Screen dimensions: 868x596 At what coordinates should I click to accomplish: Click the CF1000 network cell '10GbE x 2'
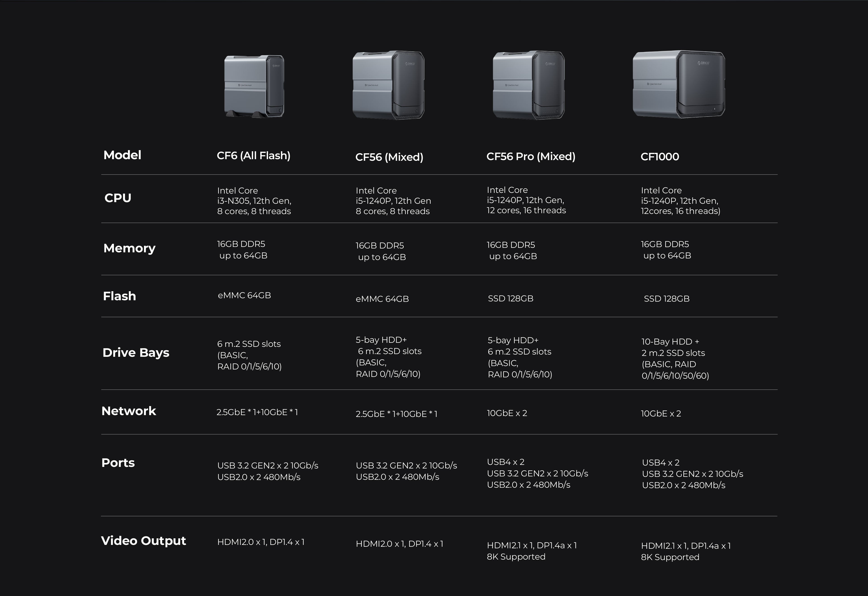pyautogui.click(x=661, y=414)
